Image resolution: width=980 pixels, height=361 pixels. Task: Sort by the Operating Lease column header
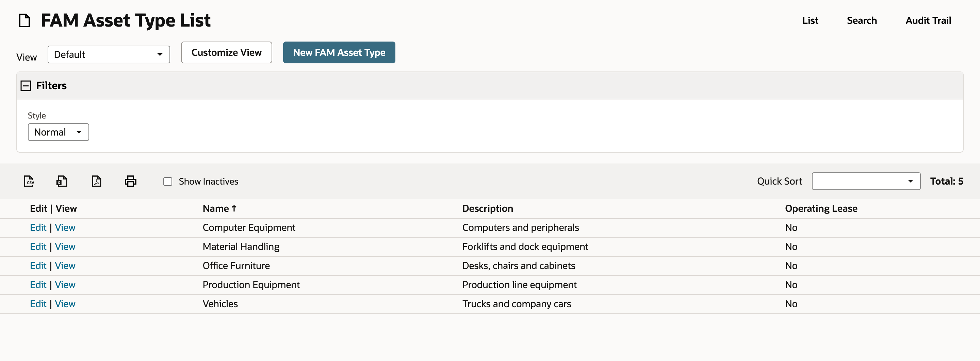pyautogui.click(x=821, y=209)
